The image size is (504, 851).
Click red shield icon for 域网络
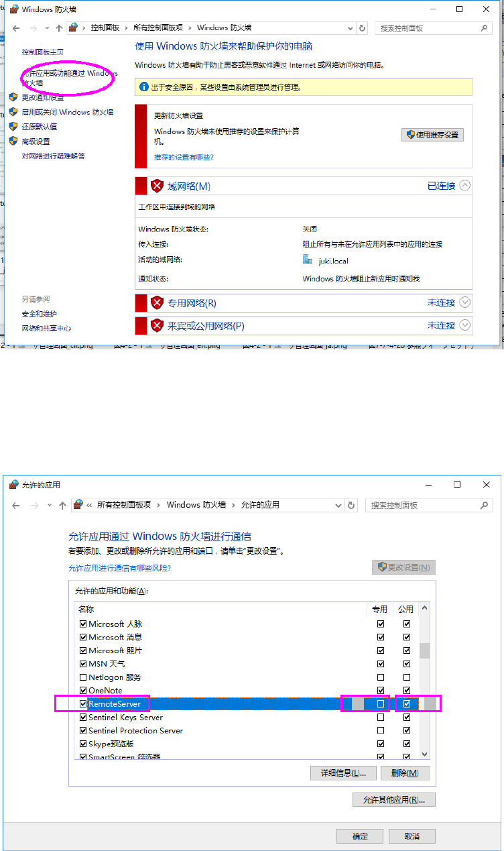pyautogui.click(x=157, y=186)
